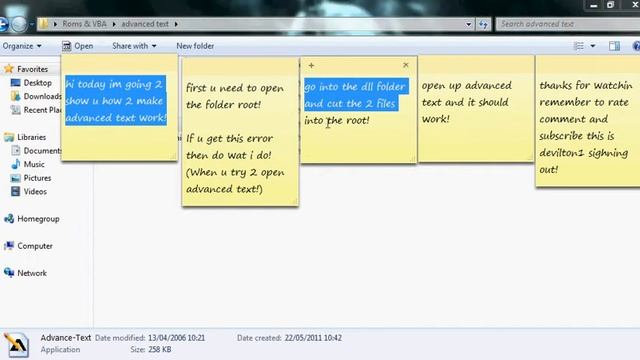Image resolution: width=640 pixels, height=360 pixels.
Task: Open Music library
Action: (34, 164)
